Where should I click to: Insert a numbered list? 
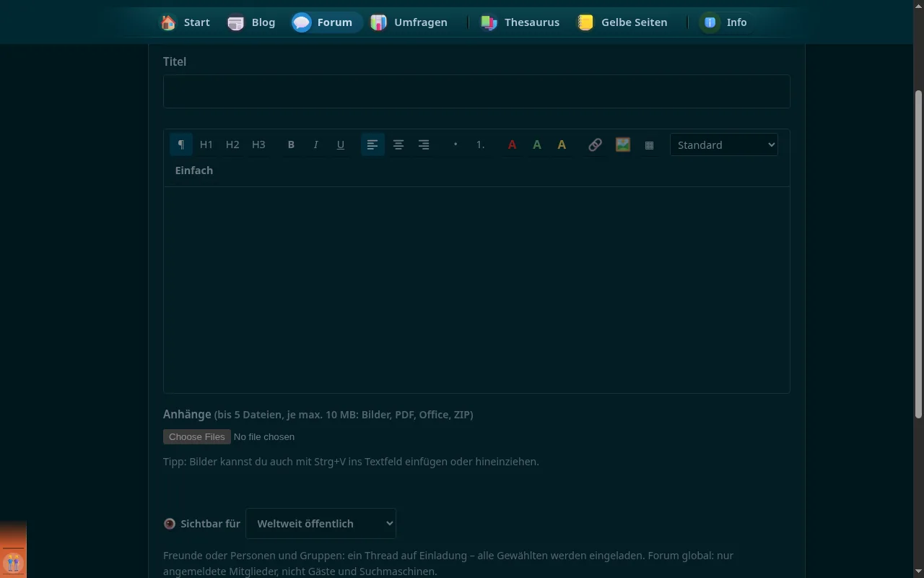click(x=480, y=144)
